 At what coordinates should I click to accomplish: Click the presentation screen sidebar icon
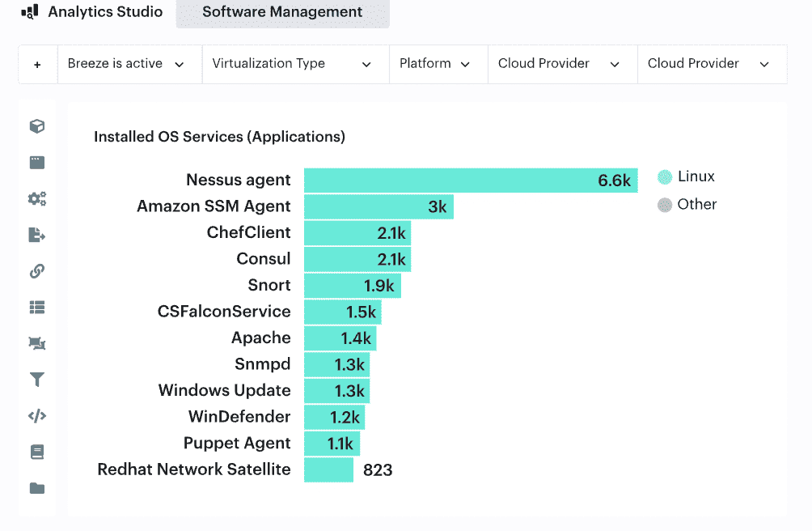36,343
